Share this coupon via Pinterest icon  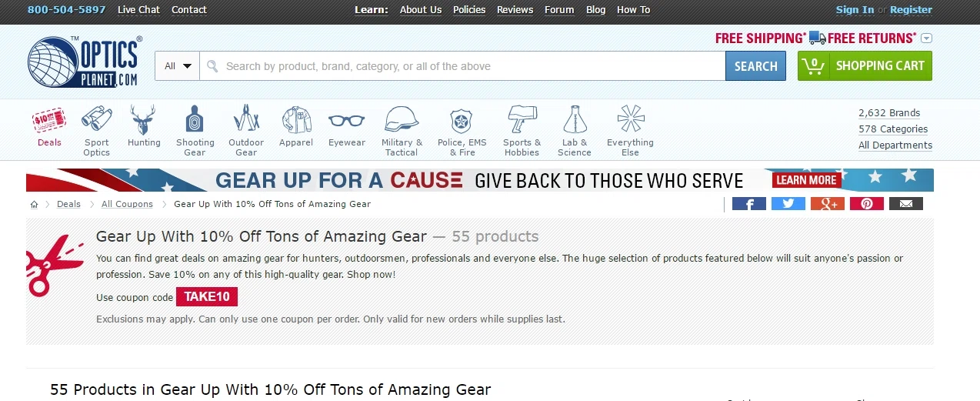(x=866, y=203)
